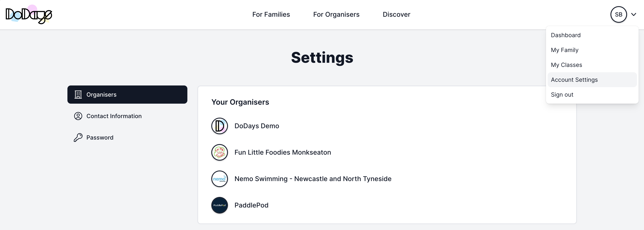
Task: Expand the user account dropdown menu
Action: [x=634, y=14]
